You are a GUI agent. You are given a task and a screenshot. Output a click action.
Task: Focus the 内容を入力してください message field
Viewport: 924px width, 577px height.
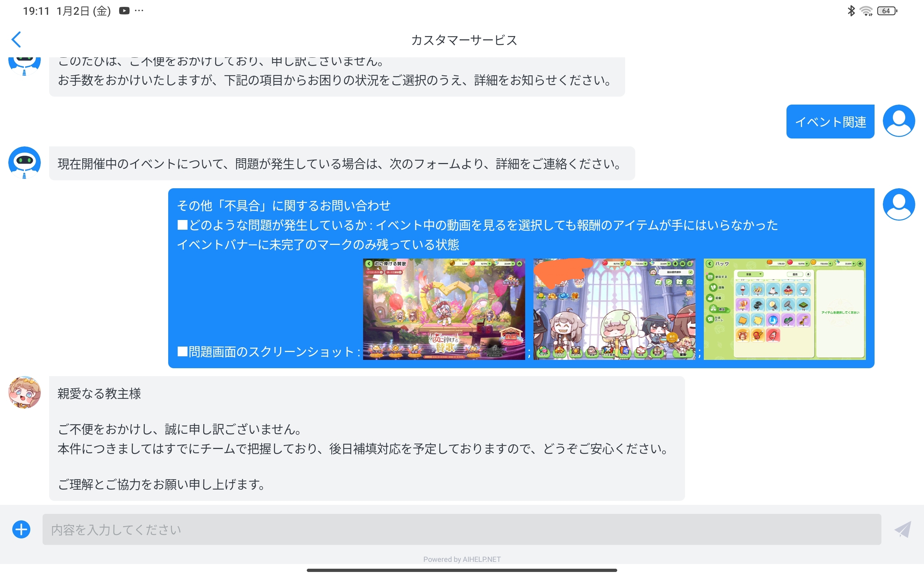(461, 529)
